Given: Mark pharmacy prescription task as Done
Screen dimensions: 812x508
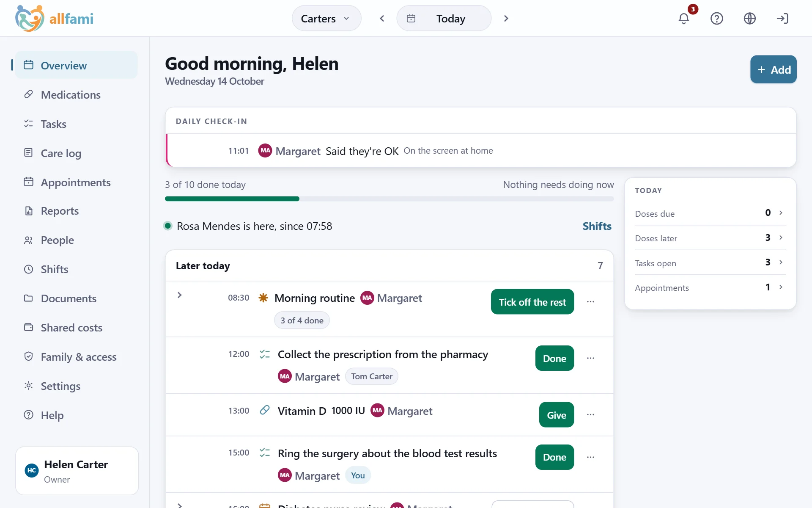Looking at the screenshot, I should click(554, 359).
